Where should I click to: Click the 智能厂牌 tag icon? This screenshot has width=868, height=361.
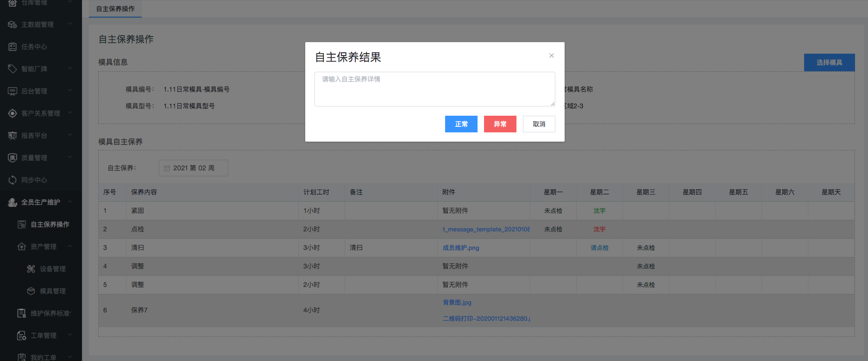(x=13, y=69)
